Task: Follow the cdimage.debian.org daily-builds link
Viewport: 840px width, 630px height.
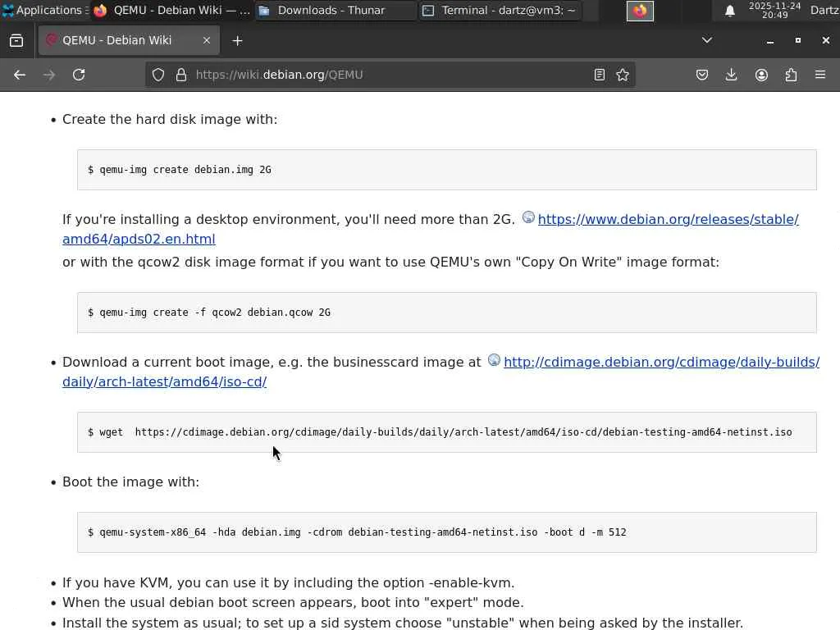Action: click(661, 362)
